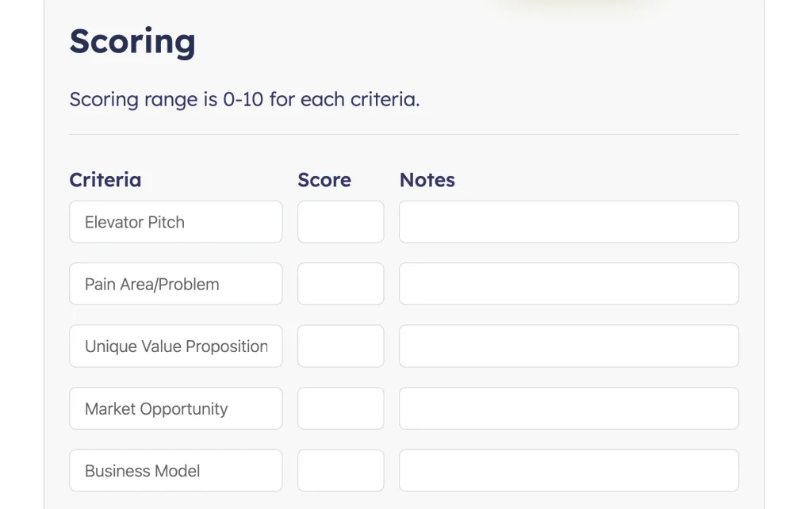Image resolution: width=812 pixels, height=509 pixels.
Task: Click the Notes field for Elevator Pitch
Action: [569, 222]
